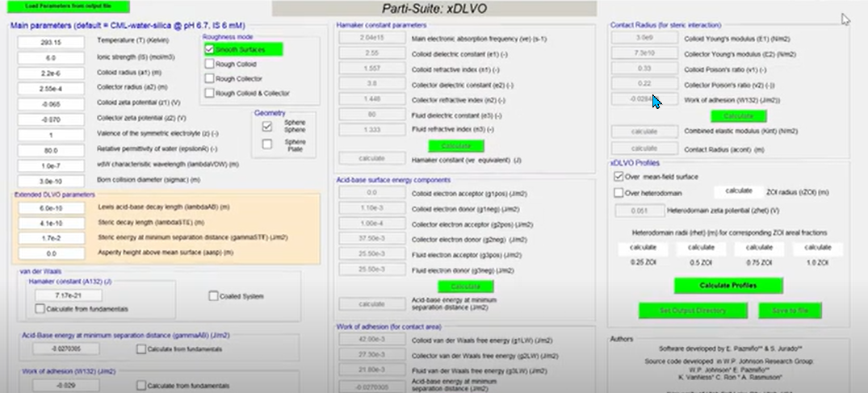This screenshot has height=393, width=868.
Task: Click Fluid van der Waals free energy field
Action: coord(372,370)
